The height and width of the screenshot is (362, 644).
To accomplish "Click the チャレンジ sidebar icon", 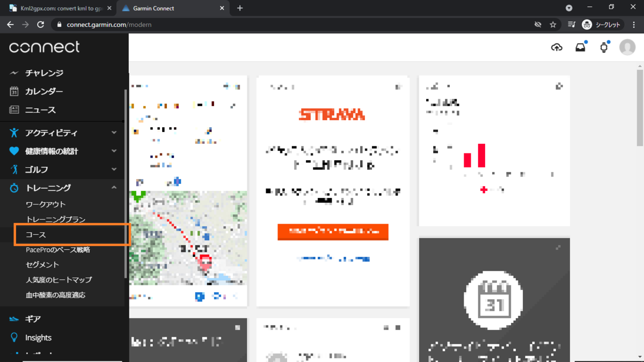I will 14,73.
